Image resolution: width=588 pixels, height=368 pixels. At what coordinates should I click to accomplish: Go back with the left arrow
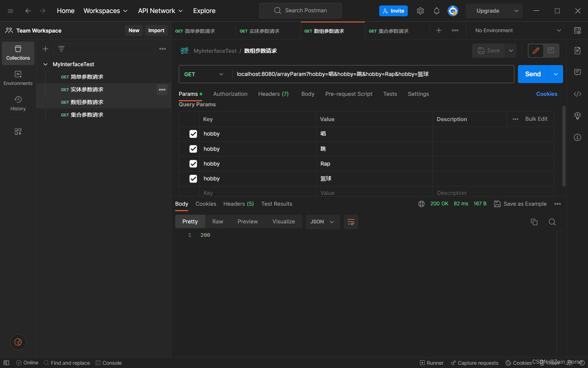28,11
